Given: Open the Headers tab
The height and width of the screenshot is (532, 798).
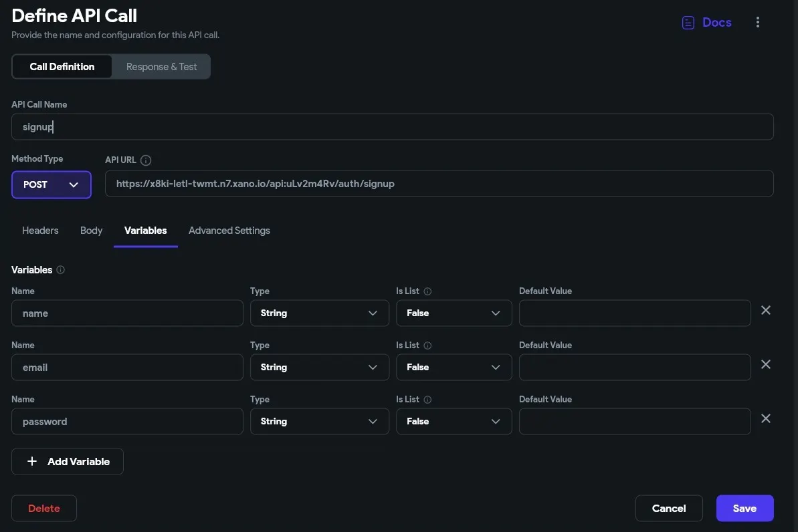Looking at the screenshot, I should [x=40, y=231].
